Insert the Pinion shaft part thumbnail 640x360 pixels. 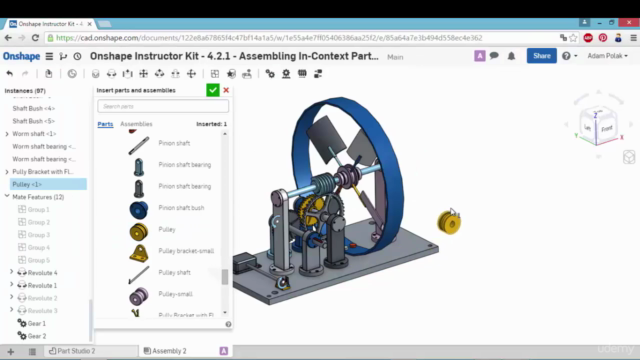pos(139,145)
